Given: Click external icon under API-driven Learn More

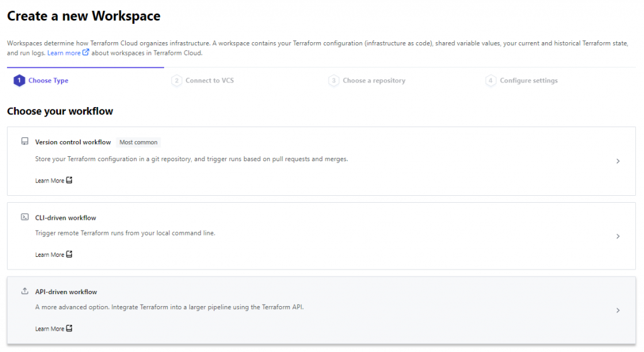Looking at the screenshot, I should [69, 328].
